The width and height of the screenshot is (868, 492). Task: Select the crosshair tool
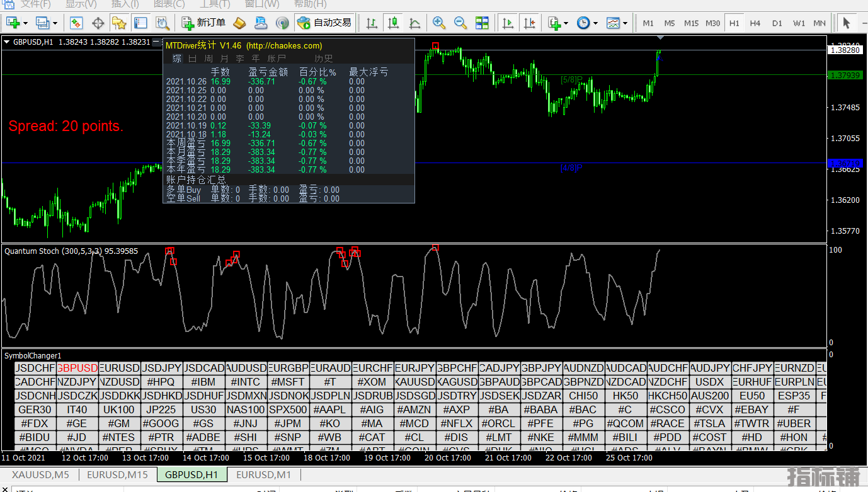98,23
